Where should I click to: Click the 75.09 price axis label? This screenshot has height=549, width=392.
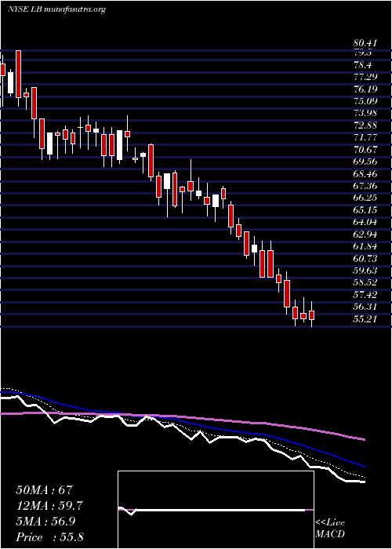pos(365,101)
